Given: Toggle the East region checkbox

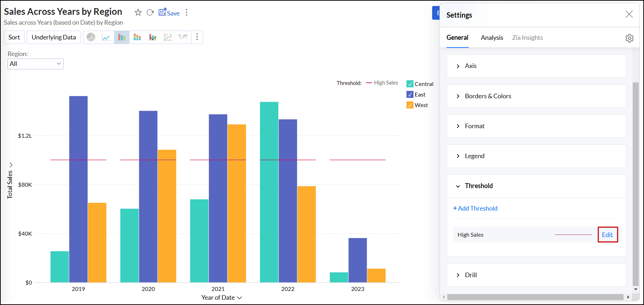Looking at the screenshot, I should click(410, 95).
